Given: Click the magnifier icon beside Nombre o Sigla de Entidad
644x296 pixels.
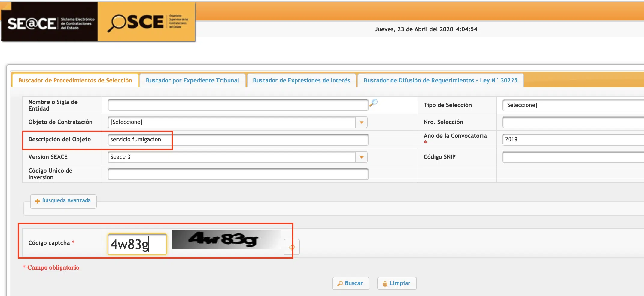Looking at the screenshot, I should click(373, 103).
